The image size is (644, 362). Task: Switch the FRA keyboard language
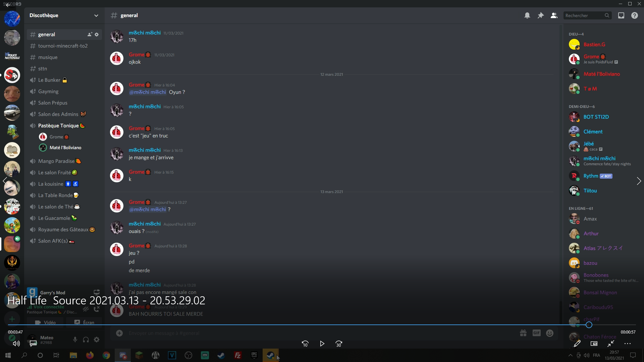click(596, 355)
